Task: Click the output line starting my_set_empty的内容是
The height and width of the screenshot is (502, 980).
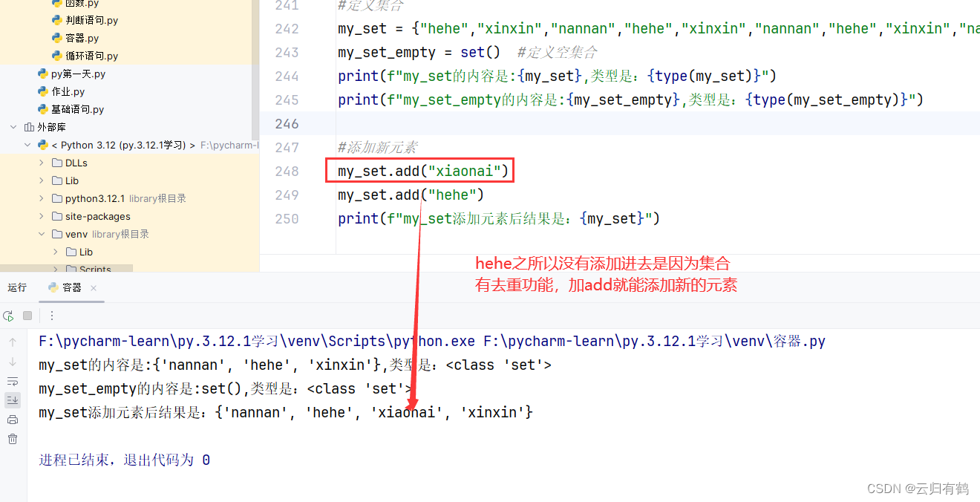Action: coord(225,389)
